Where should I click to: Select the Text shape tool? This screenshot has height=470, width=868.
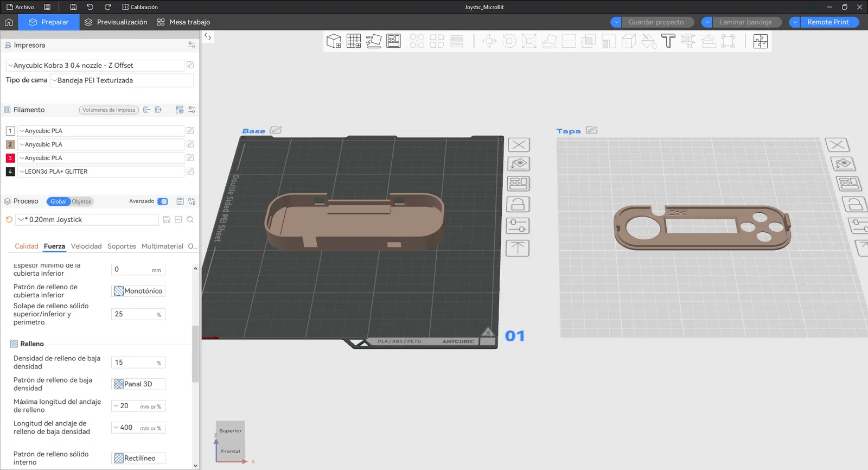668,41
